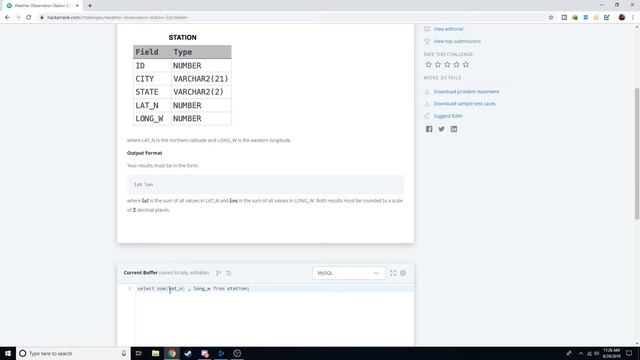640x360 pixels.
Task: Click the Output Format heading
Action: [x=144, y=153]
